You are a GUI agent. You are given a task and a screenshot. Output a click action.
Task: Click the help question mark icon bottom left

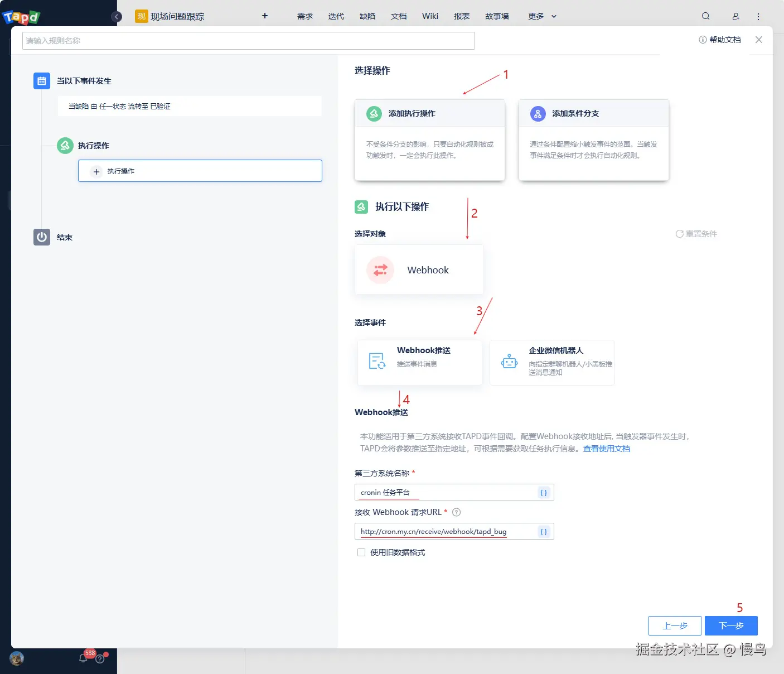tap(99, 658)
